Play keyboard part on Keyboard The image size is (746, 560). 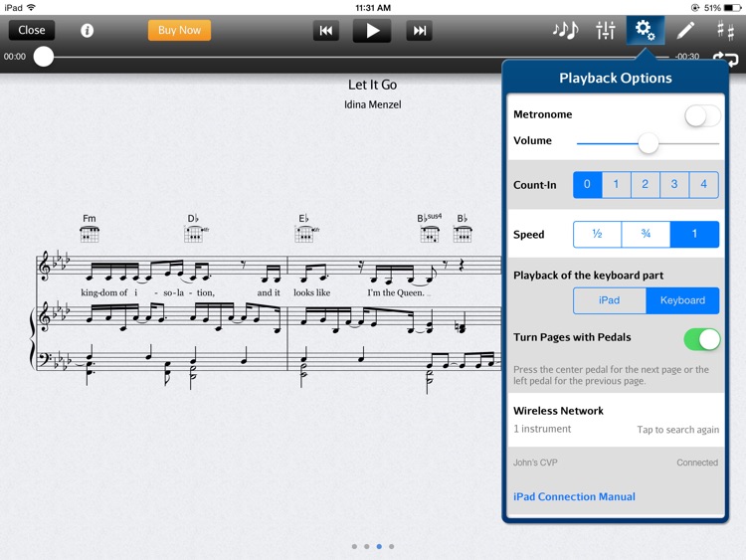pyautogui.click(x=682, y=300)
